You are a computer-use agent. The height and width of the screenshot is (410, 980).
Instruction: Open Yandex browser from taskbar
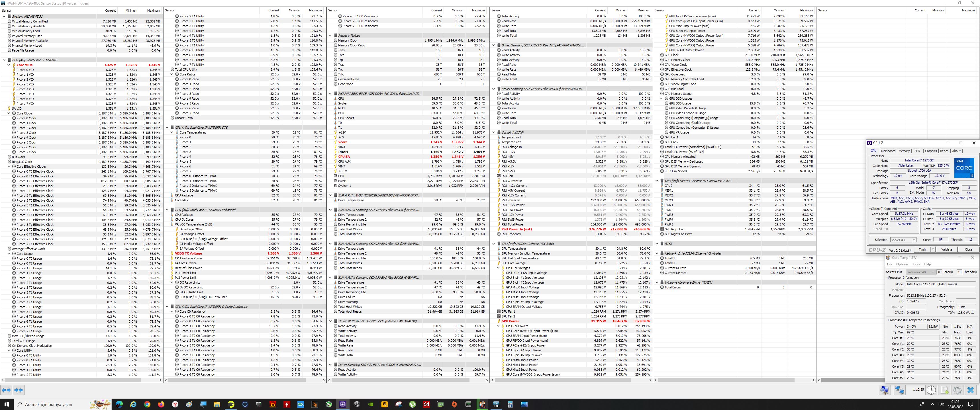[175, 404]
